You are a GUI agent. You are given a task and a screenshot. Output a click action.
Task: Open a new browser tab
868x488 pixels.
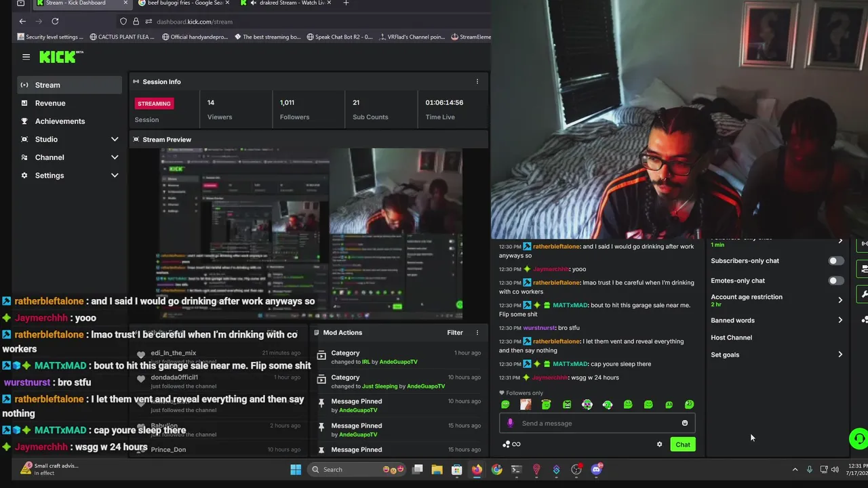point(346,3)
